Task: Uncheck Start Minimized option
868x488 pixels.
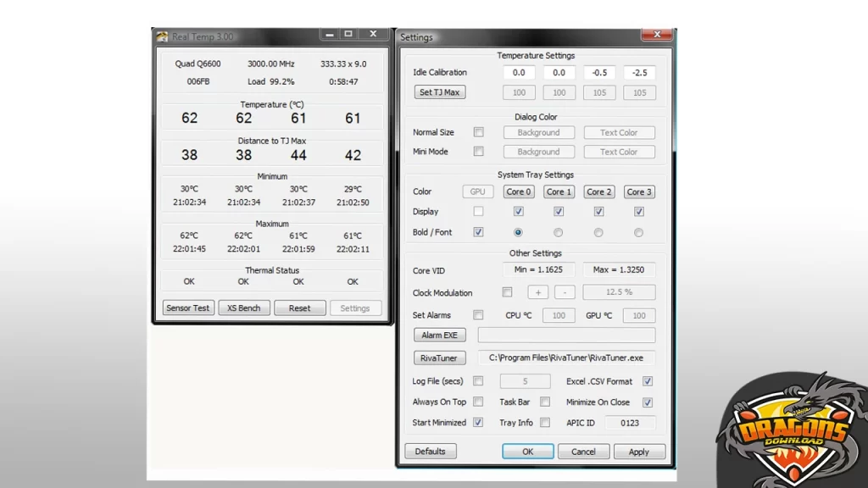Action: point(478,422)
